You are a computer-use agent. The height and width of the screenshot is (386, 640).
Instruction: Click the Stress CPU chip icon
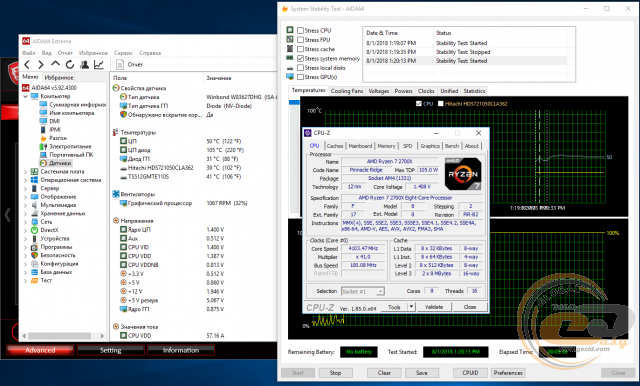tap(290, 30)
